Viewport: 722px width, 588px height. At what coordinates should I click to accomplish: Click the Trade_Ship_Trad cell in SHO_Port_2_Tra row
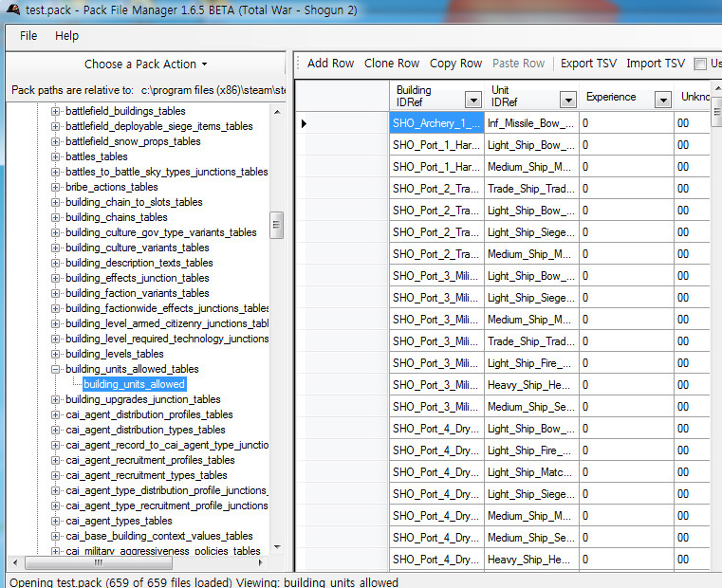click(531, 189)
